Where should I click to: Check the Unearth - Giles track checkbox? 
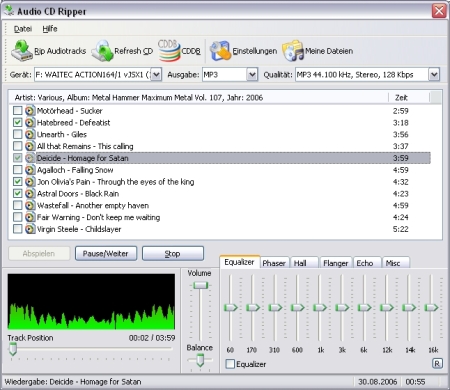pos(17,134)
